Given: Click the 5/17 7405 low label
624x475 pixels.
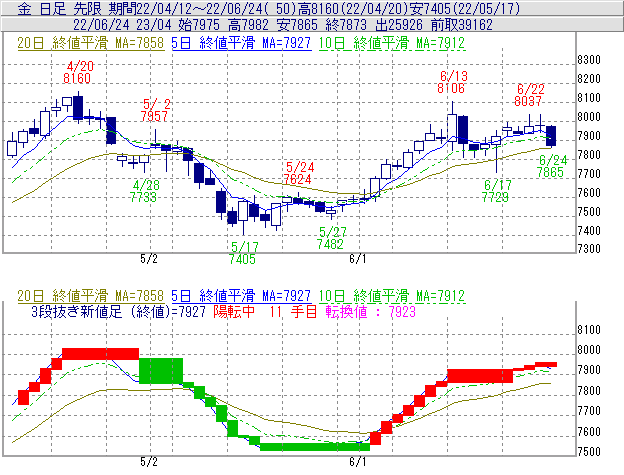Looking at the screenshot, I should [x=243, y=253].
